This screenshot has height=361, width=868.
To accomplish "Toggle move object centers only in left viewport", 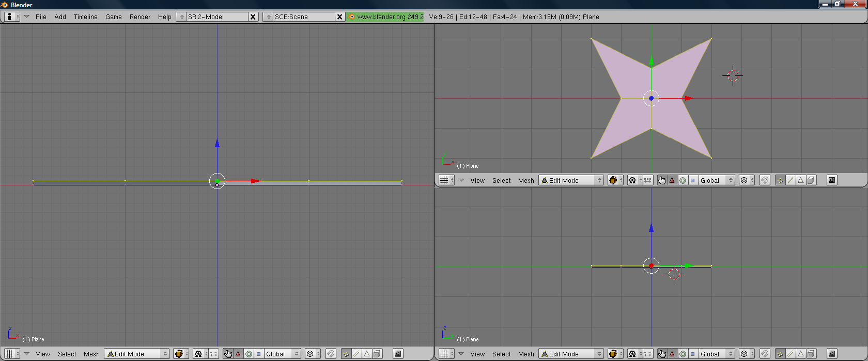I will (213, 354).
